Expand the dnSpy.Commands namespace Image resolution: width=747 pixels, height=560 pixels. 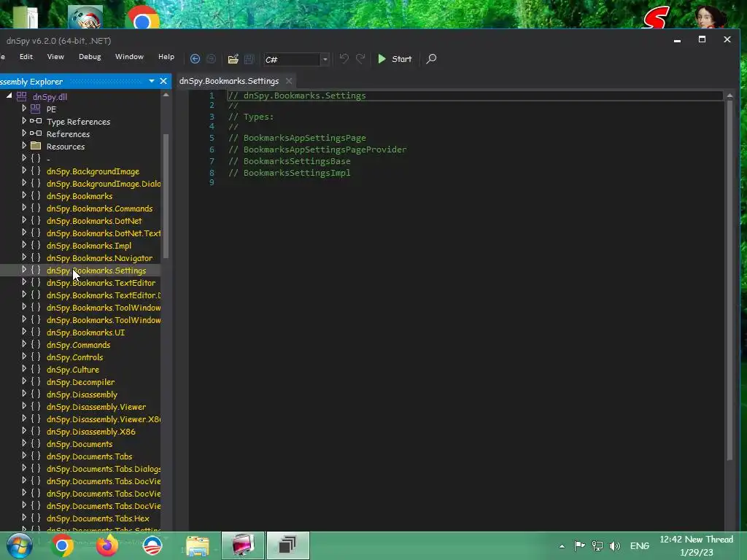click(x=24, y=344)
